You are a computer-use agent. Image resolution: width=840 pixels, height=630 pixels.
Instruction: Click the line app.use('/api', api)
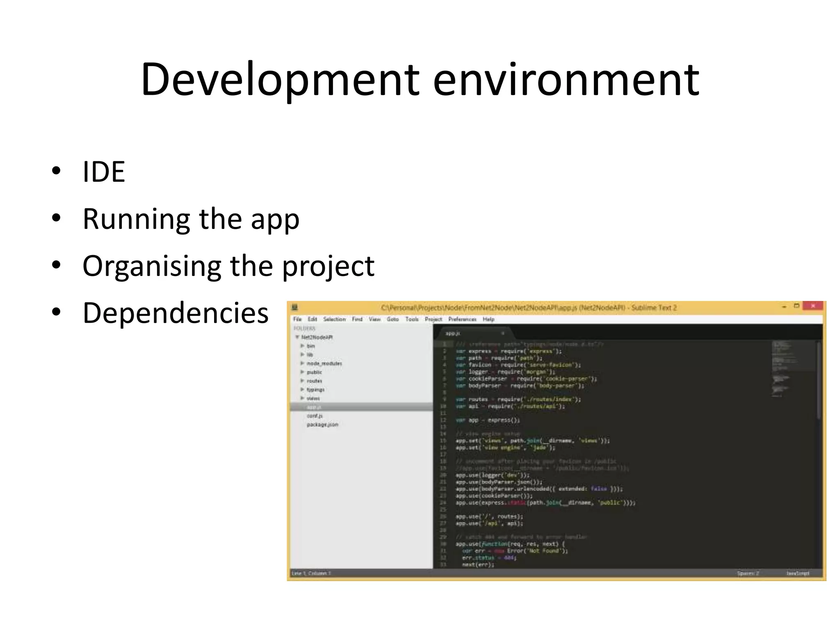pos(489,523)
